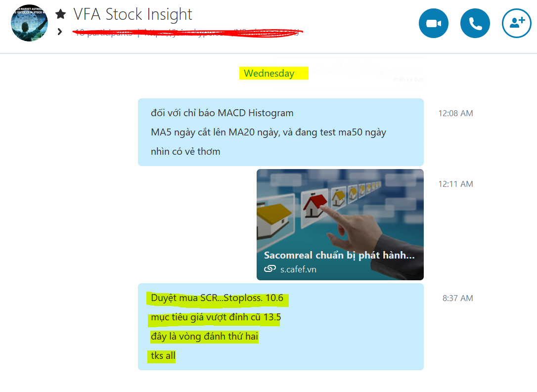Click the 8:37 AM timestamp
The image size is (537, 392).
click(x=457, y=298)
